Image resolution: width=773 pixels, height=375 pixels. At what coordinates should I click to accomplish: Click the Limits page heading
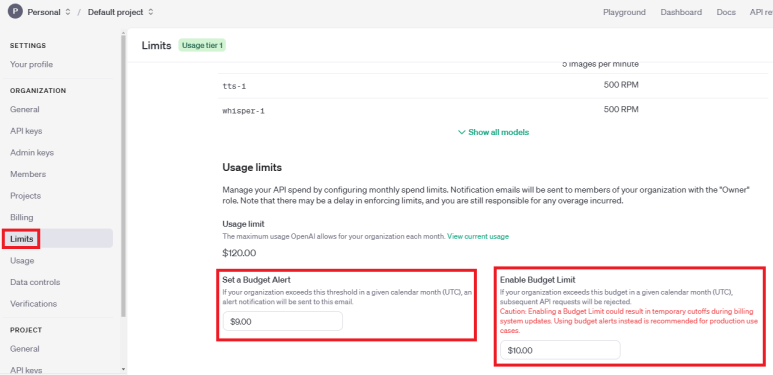click(x=156, y=46)
